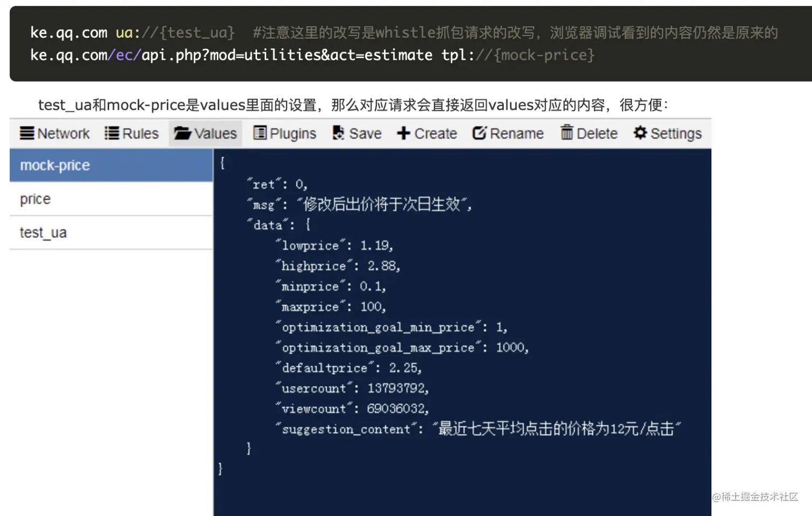The image size is (812, 516).
Task: Create a new value via Create label
Action: point(436,133)
